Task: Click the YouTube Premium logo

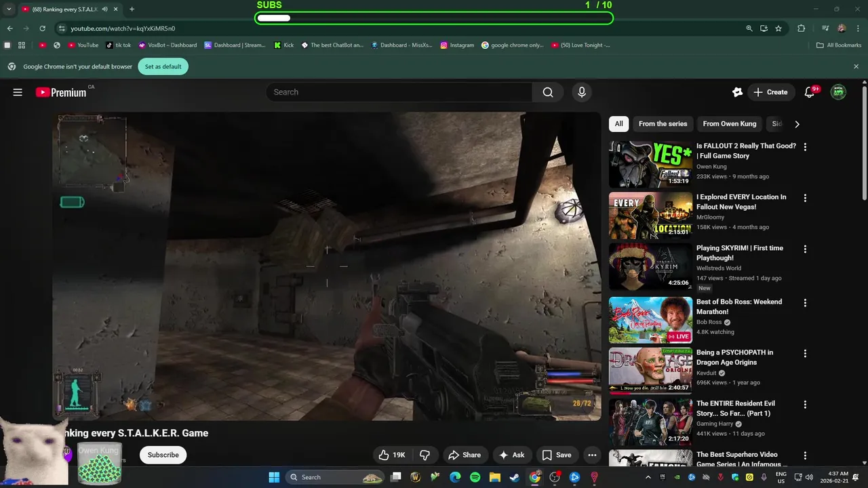Action: pyautogui.click(x=61, y=92)
